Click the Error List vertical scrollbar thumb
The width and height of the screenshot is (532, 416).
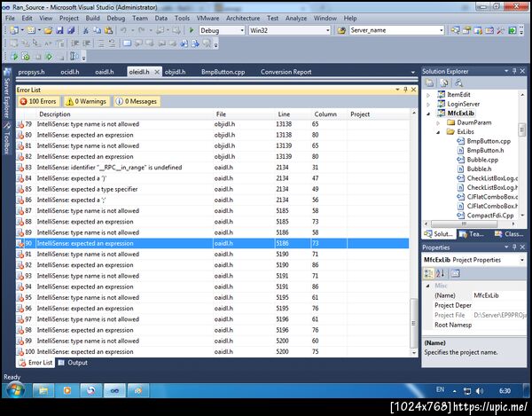click(x=413, y=323)
